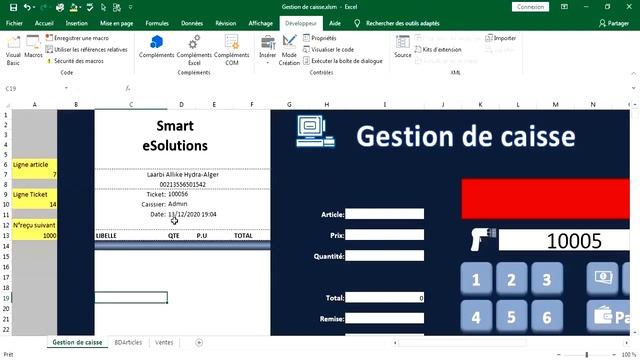640x360 pixels.
Task: Click the wallet payment button
Action: click(608, 316)
